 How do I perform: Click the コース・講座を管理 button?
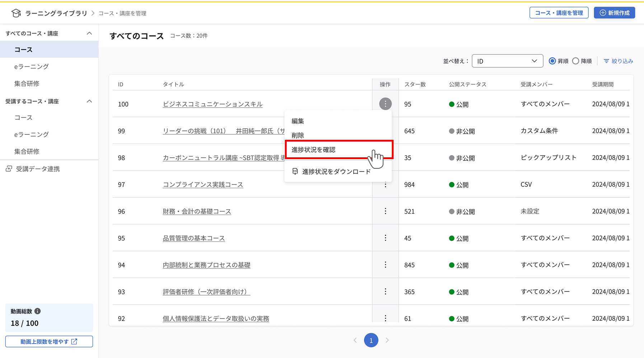click(559, 13)
